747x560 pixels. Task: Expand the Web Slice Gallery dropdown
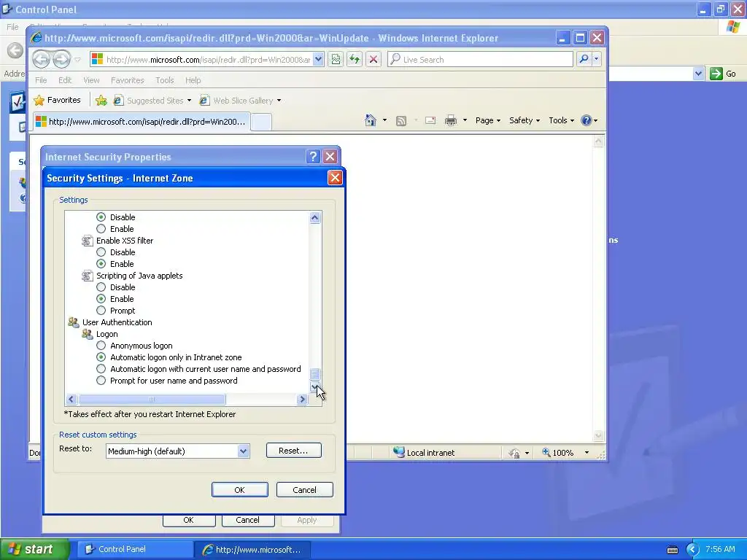[x=279, y=101]
